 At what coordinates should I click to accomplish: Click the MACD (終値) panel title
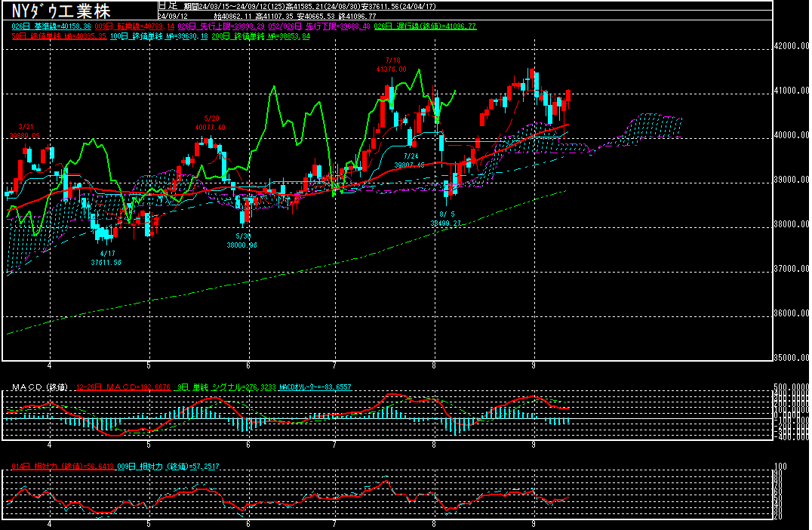40,387
